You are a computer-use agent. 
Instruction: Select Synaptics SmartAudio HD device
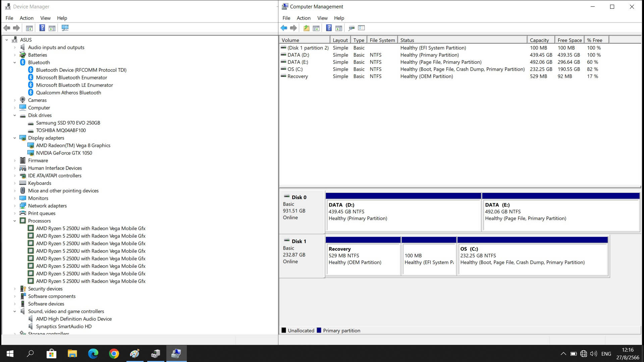pyautogui.click(x=64, y=326)
